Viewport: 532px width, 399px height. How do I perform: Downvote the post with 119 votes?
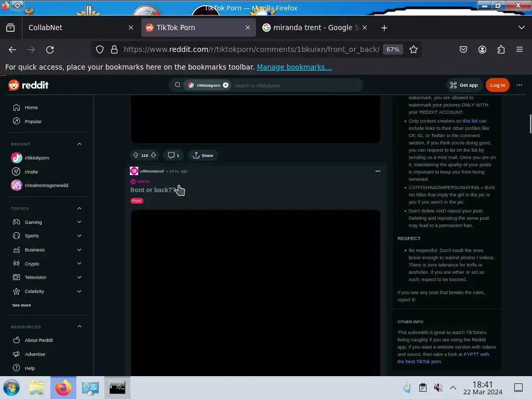point(153,155)
